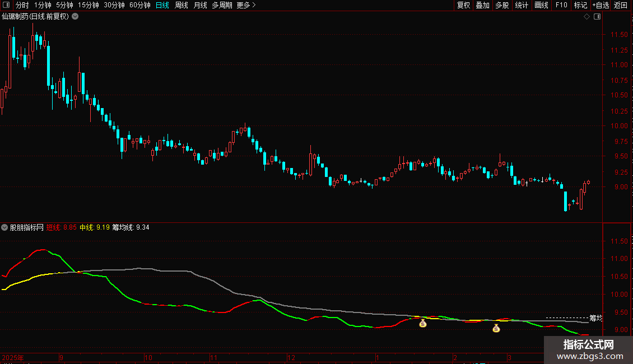This screenshot has height=364, width=633.
Task: Click the 叠加 overlay button
Action: (482, 5)
